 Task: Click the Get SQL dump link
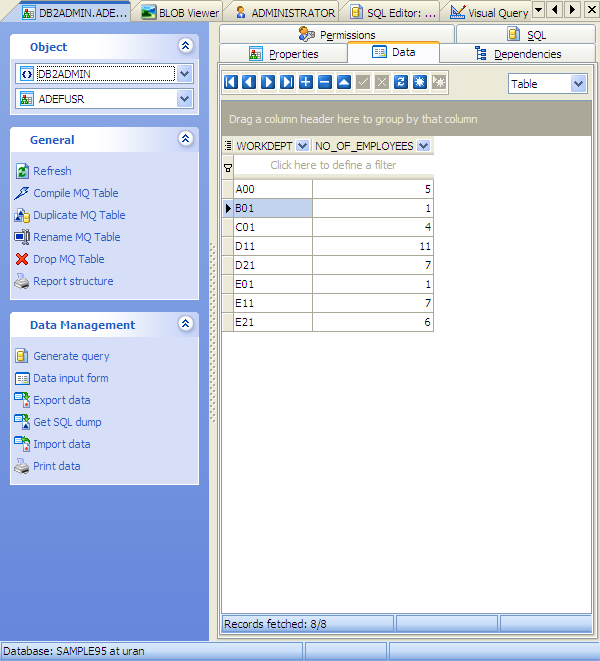(67, 422)
